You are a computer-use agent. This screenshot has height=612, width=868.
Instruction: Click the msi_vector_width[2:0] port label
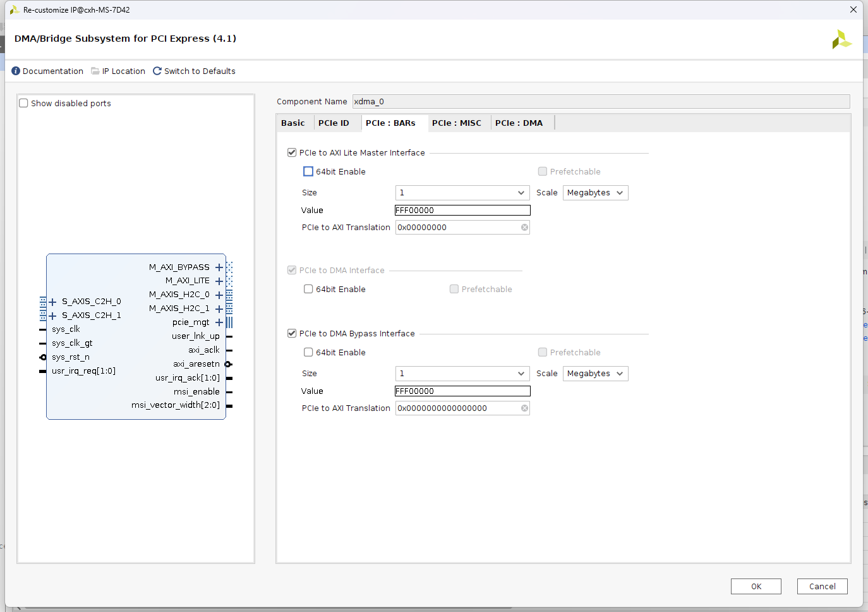coord(176,405)
